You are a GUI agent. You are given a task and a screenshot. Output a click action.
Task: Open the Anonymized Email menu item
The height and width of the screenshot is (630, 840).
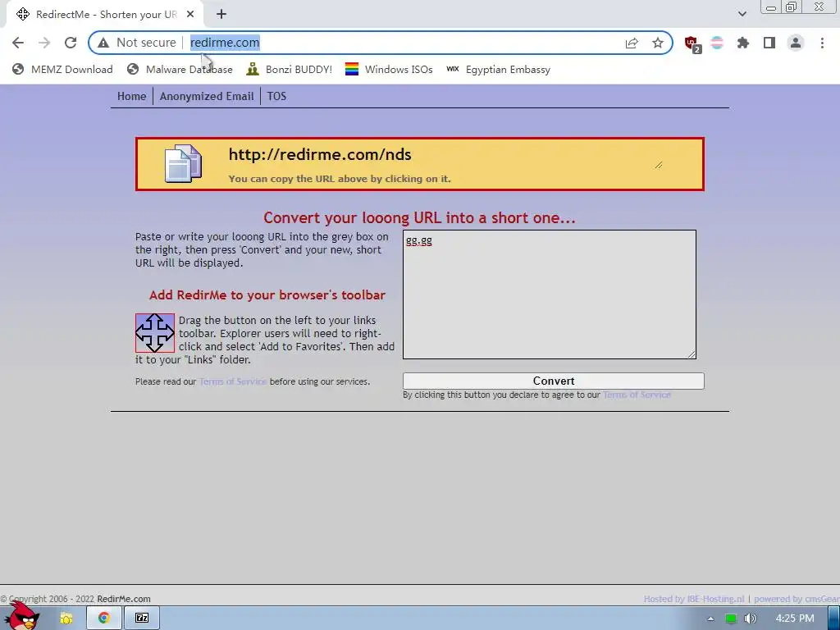(207, 97)
